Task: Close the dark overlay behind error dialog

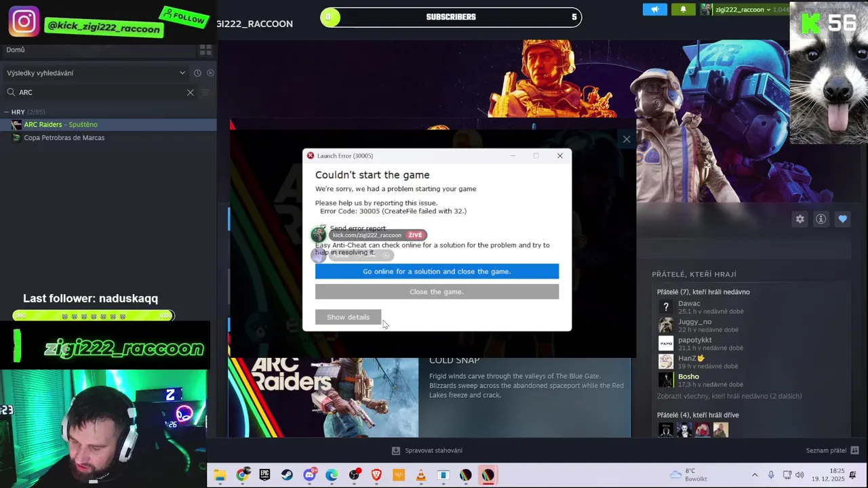Action: tap(627, 139)
